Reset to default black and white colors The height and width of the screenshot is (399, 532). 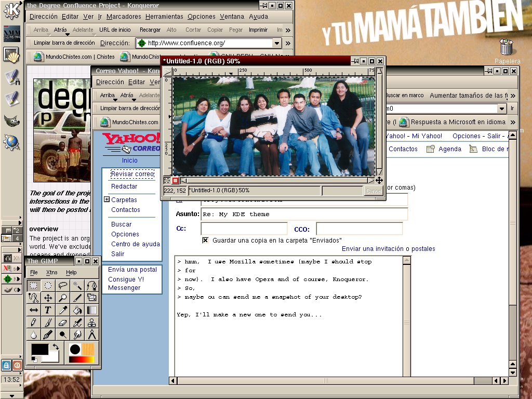[x=34, y=359]
